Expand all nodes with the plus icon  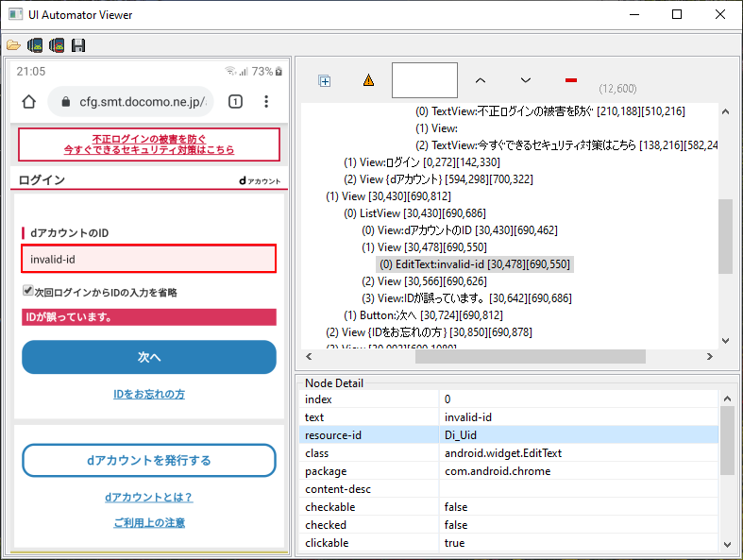click(x=325, y=81)
